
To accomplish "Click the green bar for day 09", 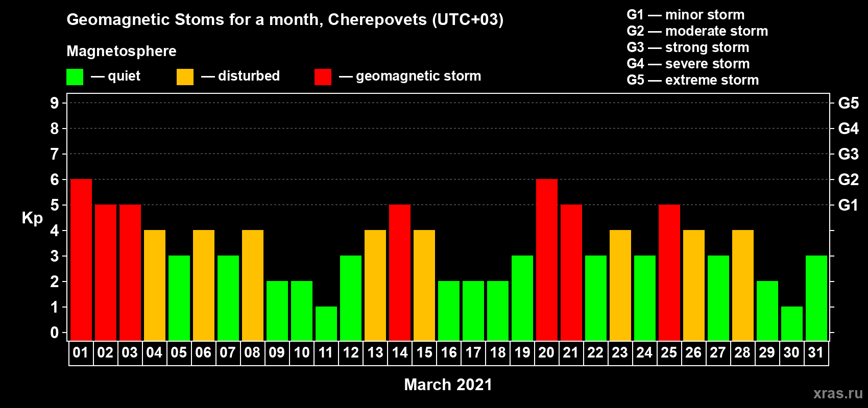I will [277, 311].
